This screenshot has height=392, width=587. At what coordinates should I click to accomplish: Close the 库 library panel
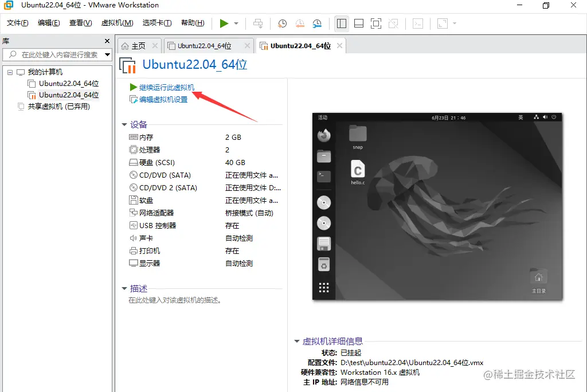click(x=107, y=41)
